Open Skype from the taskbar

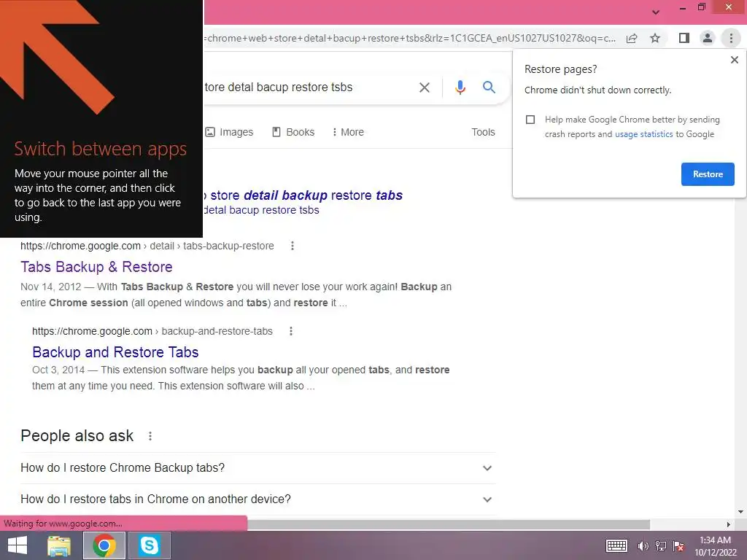[149, 545]
